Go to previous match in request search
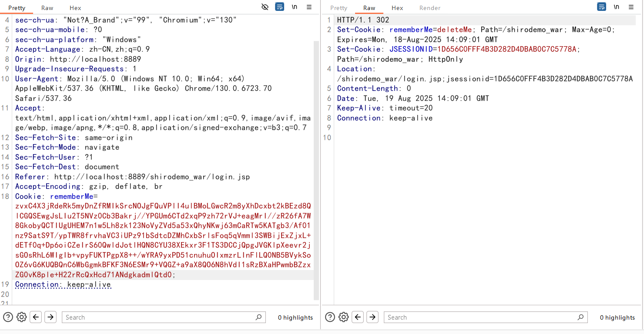 point(36,317)
